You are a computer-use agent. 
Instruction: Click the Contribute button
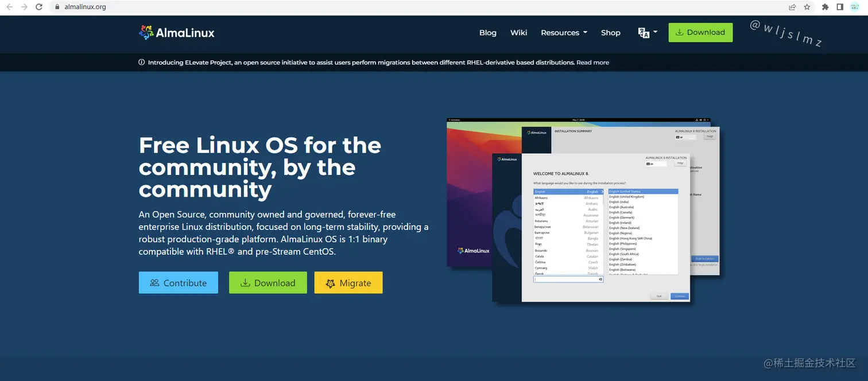point(178,282)
